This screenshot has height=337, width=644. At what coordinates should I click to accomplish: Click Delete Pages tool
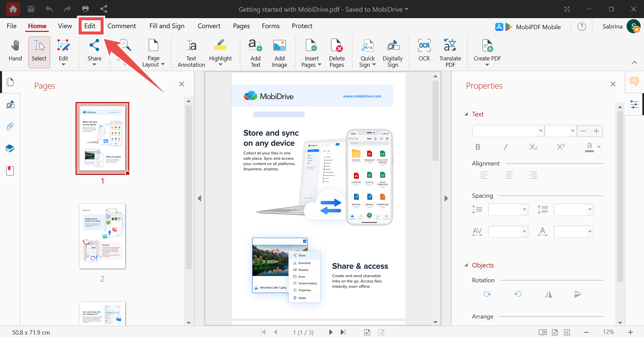point(337,53)
